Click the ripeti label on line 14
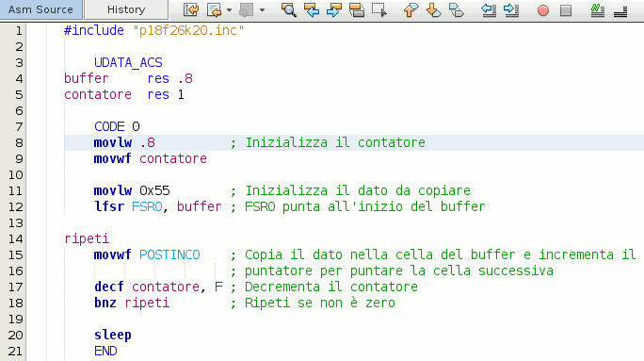 [87, 238]
